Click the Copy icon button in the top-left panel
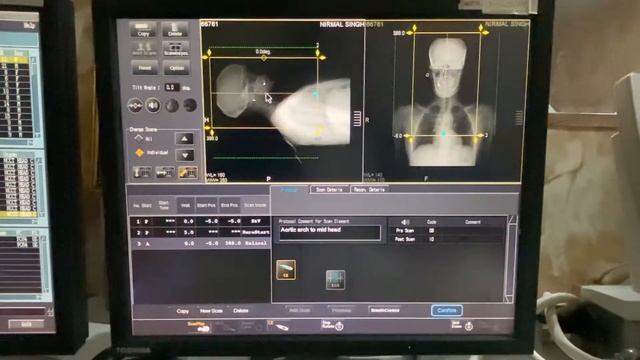 [143, 29]
